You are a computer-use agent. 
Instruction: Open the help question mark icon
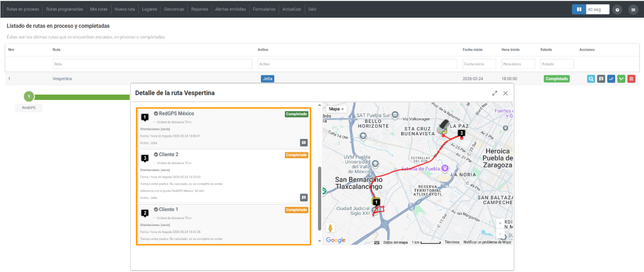617,10
